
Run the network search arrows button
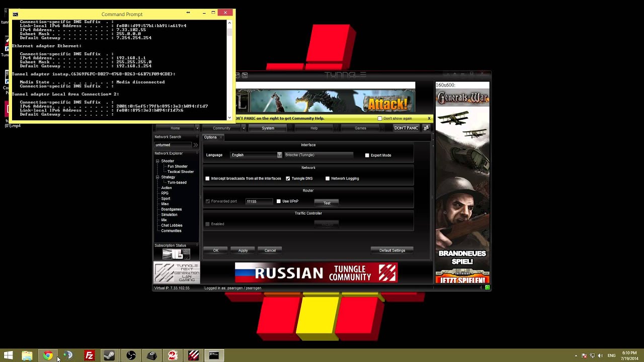pos(196,145)
